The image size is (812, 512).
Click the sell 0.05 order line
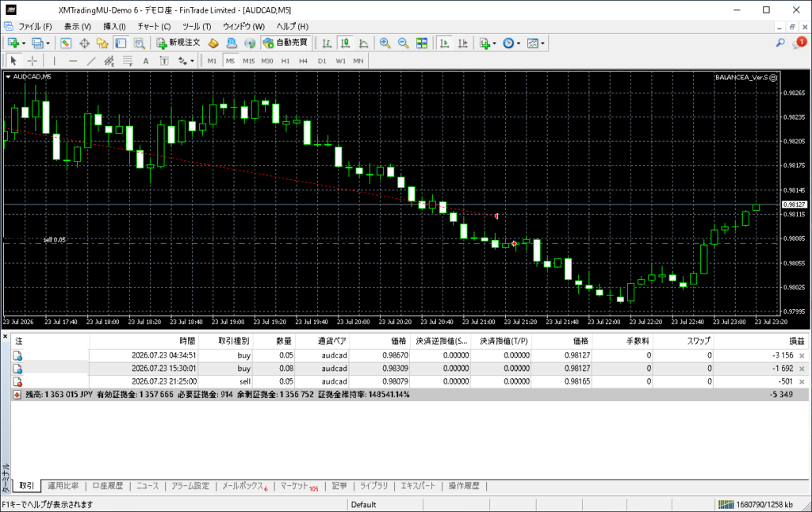pyautogui.click(x=55, y=239)
